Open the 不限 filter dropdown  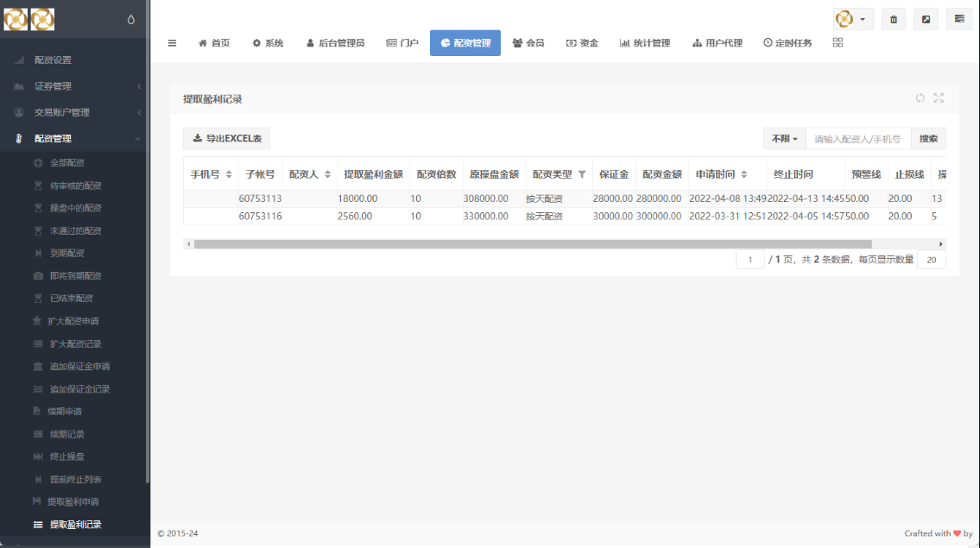point(784,139)
